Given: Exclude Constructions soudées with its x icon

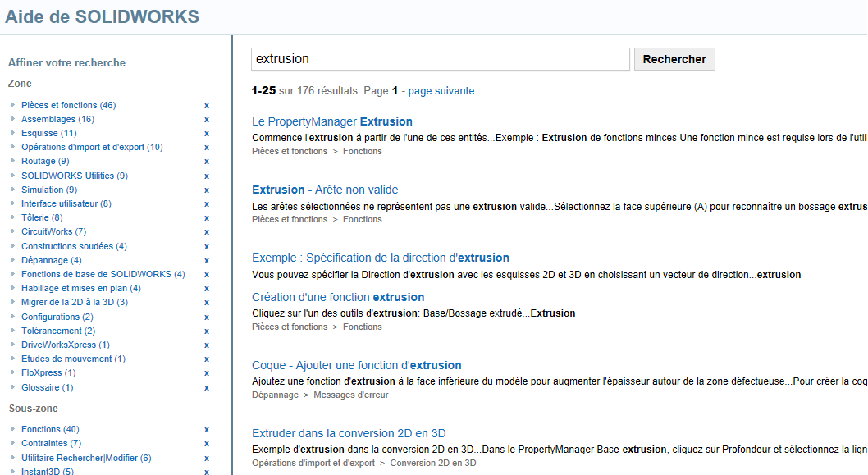Looking at the screenshot, I should (x=207, y=247).
